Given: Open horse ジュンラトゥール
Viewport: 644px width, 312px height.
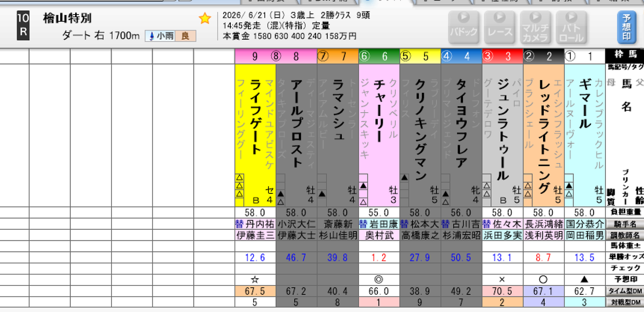Looking at the screenshot, I should pyautogui.click(x=503, y=129).
